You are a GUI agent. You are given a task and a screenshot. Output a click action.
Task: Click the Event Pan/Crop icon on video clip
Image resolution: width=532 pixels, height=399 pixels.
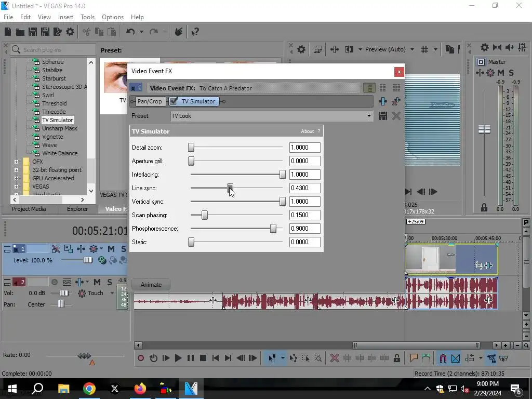coord(479,265)
